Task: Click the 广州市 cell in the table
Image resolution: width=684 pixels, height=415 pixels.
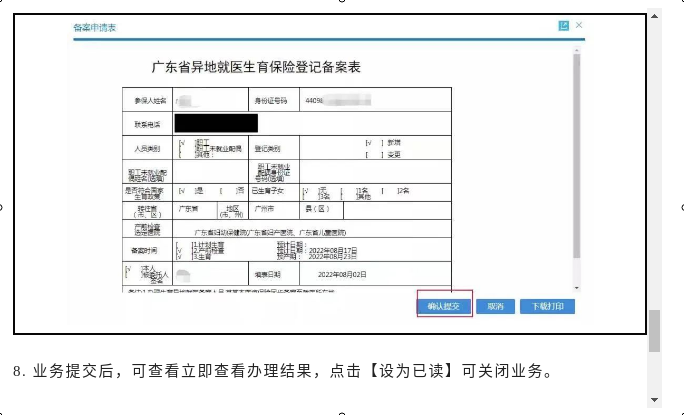Action: pos(274,210)
